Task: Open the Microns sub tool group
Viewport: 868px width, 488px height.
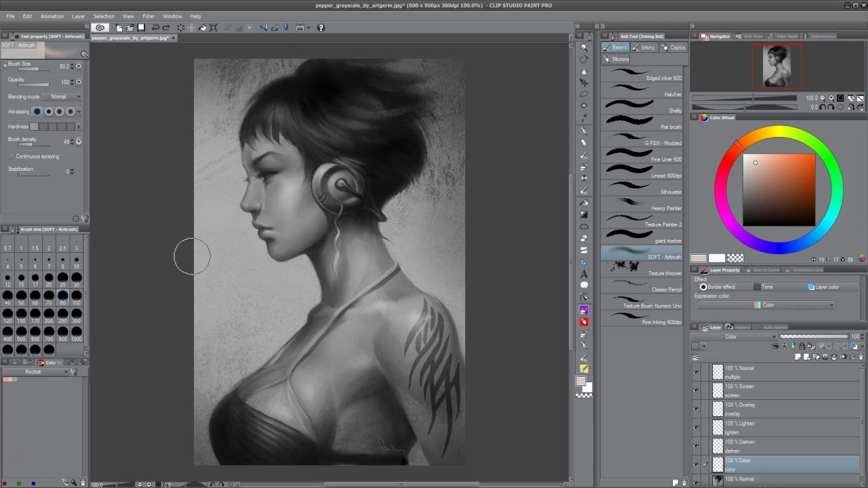Action: (616, 59)
